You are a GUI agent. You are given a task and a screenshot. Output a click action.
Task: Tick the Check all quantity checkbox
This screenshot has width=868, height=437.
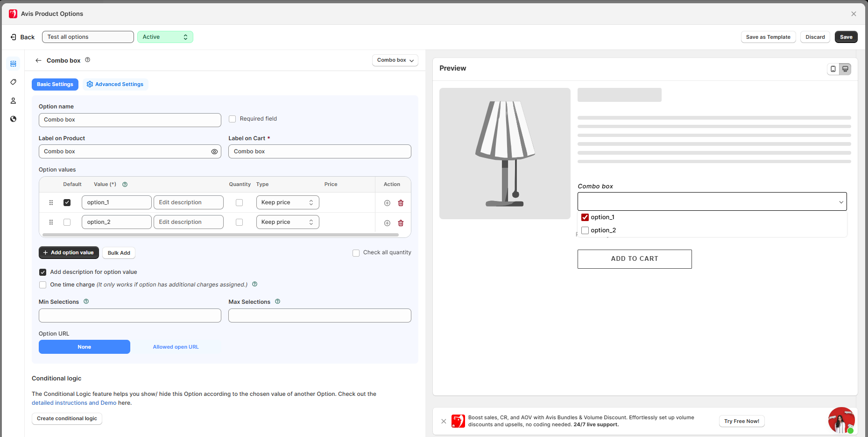click(x=356, y=253)
